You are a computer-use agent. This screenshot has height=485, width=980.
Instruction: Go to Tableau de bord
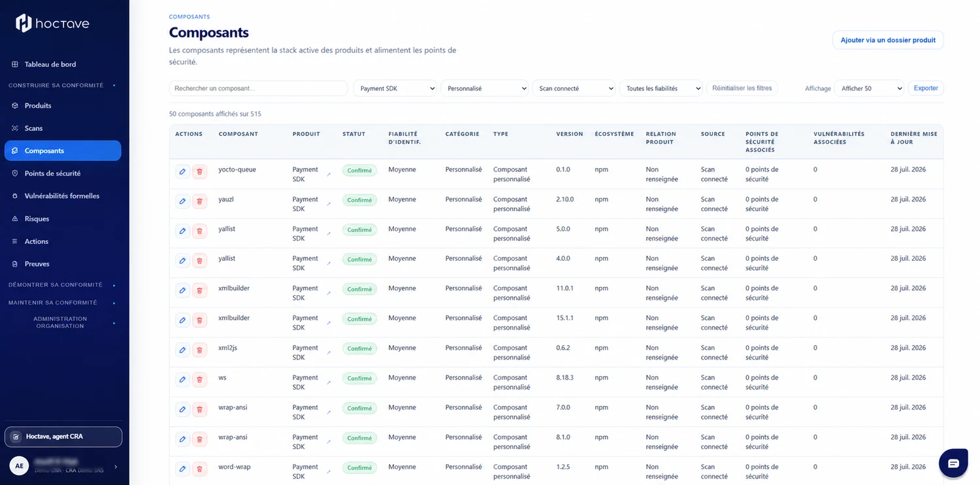(63, 64)
